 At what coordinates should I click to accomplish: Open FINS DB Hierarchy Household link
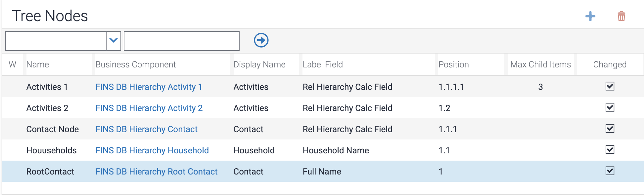pos(152,150)
